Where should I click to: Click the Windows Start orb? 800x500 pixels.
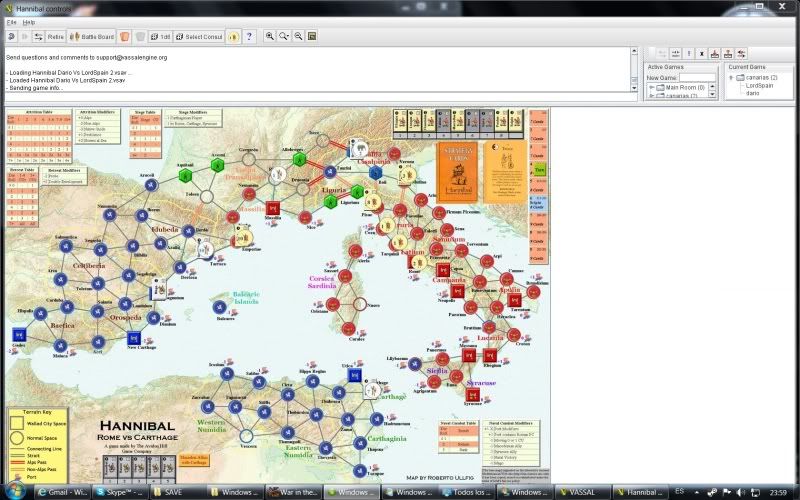(15, 491)
